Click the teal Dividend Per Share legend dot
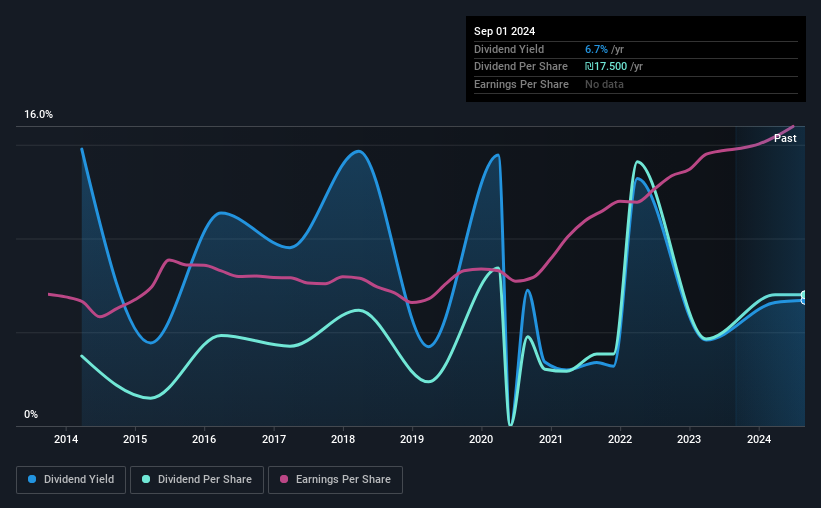This screenshot has height=508, width=821. coord(146,479)
